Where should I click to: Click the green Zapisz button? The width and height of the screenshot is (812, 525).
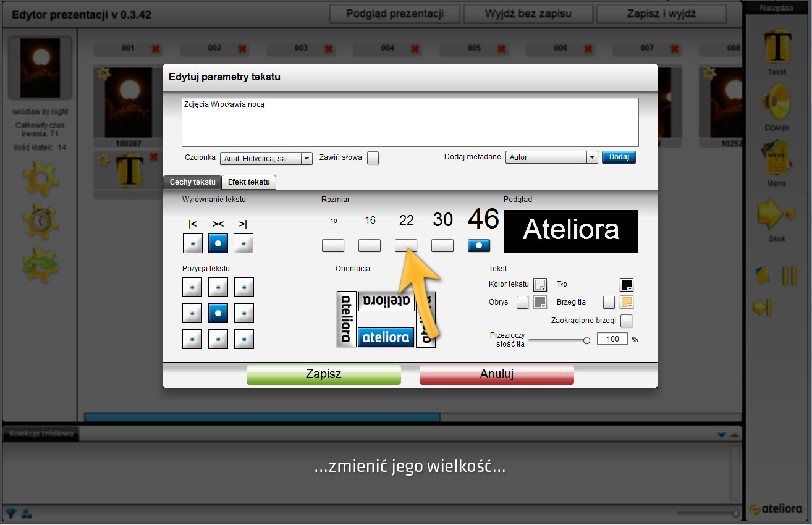click(x=323, y=374)
